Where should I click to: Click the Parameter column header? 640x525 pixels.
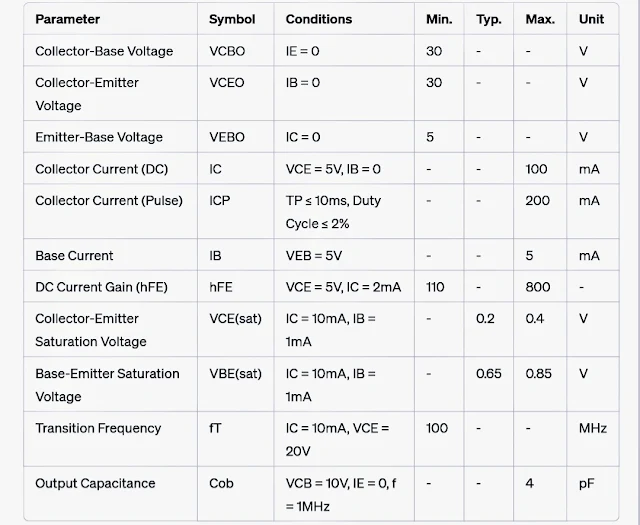[67, 19]
